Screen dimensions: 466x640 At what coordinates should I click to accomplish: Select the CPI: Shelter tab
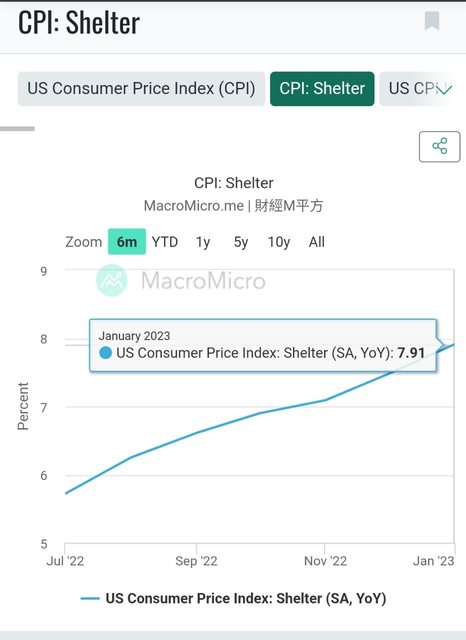[322, 89]
